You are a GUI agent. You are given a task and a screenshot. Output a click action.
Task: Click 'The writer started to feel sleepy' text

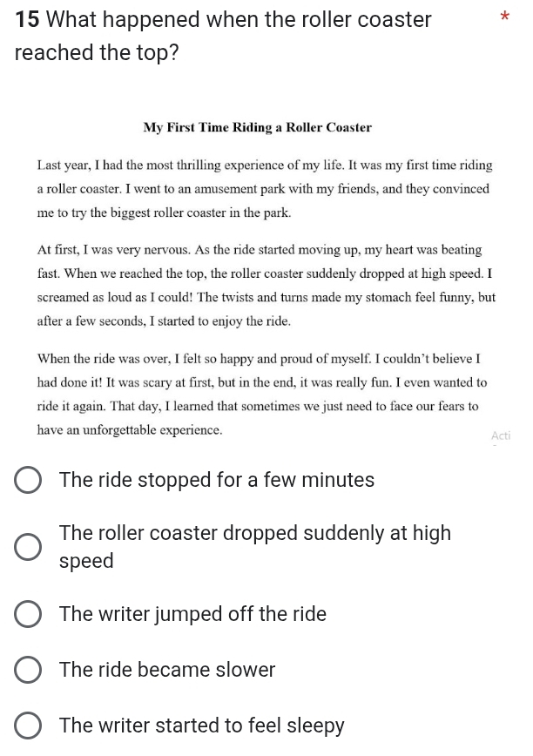(x=201, y=726)
